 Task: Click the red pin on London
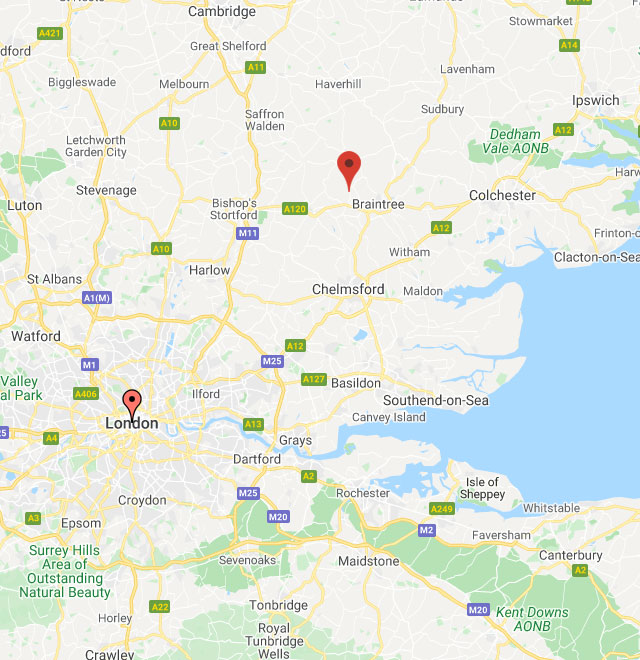(132, 405)
